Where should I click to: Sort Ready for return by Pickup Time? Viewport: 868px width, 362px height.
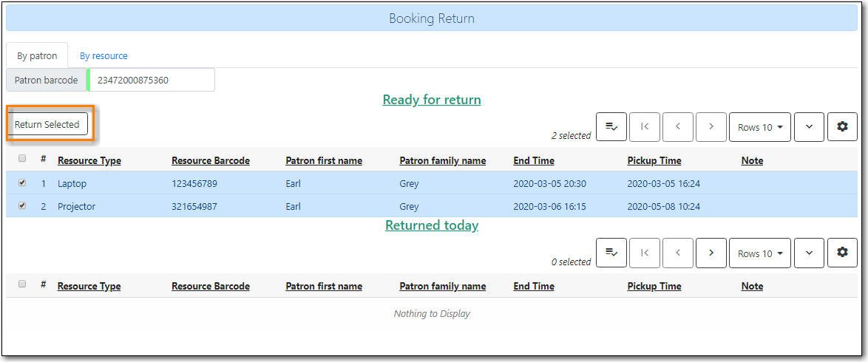click(x=654, y=161)
